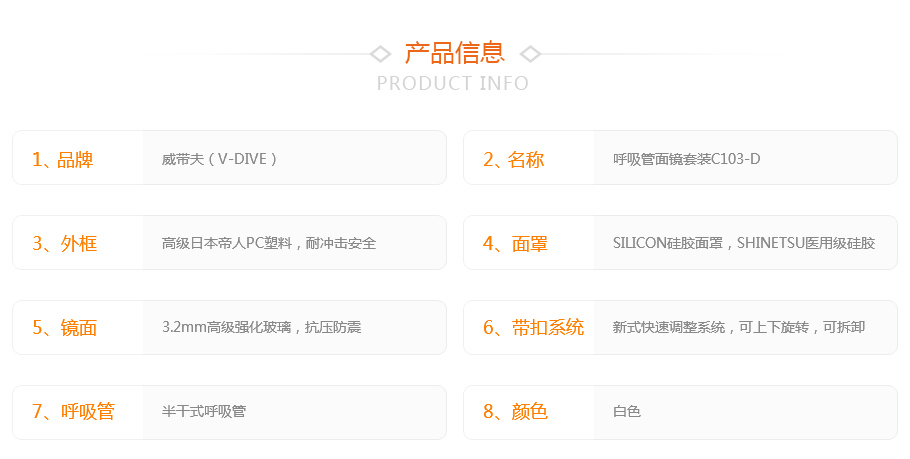Select the 7、呼吸管 label

(73, 411)
